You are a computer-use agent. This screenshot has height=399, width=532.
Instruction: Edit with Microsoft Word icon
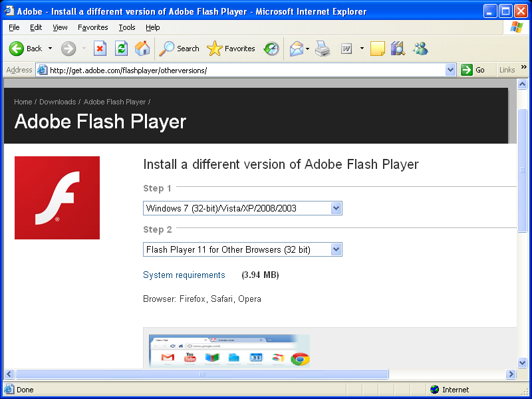click(x=346, y=49)
